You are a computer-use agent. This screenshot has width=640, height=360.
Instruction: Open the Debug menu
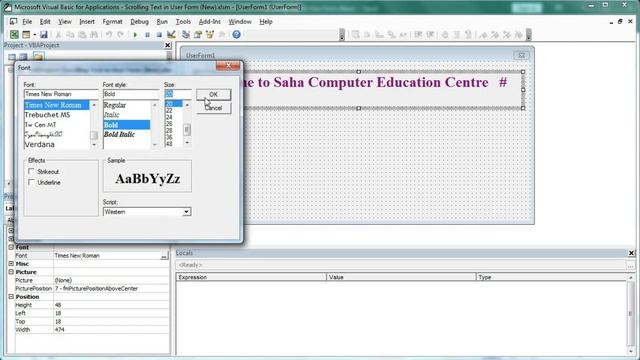[x=139, y=22]
